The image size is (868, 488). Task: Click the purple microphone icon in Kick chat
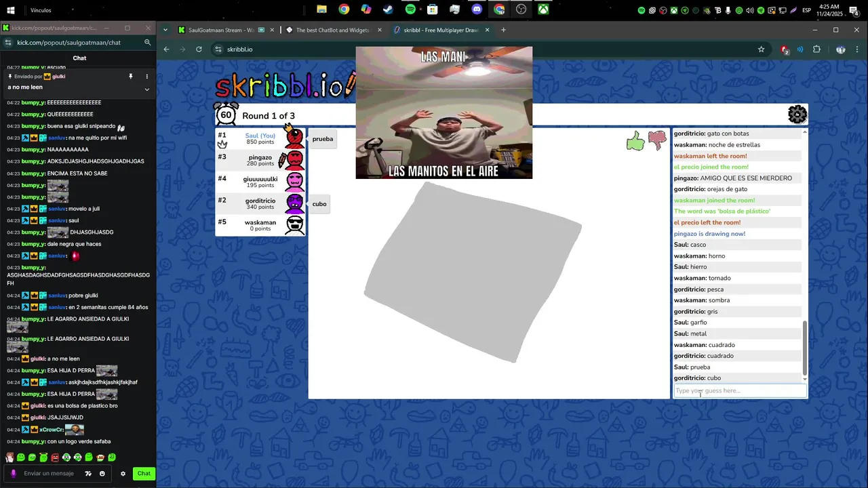coord(13,474)
